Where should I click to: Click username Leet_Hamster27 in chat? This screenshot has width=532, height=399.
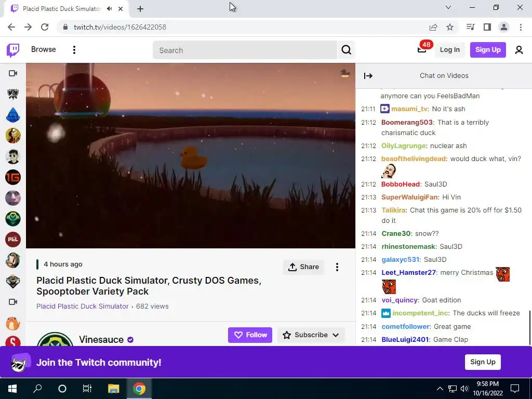(408, 272)
